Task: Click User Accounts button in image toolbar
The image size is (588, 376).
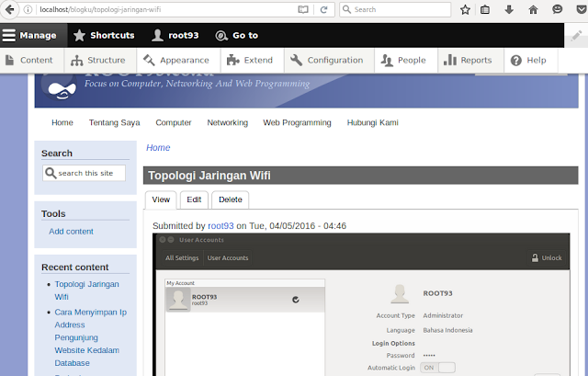Action: click(228, 257)
